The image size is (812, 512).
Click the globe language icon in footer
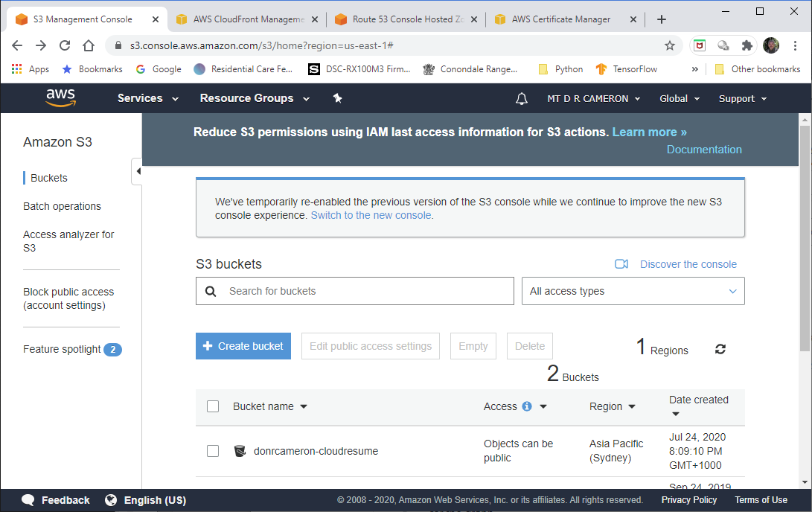coord(111,500)
